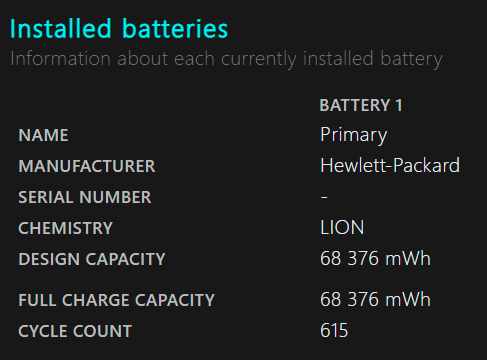
Task: Click the Installed batteries heading
Action: pyautogui.click(x=119, y=29)
